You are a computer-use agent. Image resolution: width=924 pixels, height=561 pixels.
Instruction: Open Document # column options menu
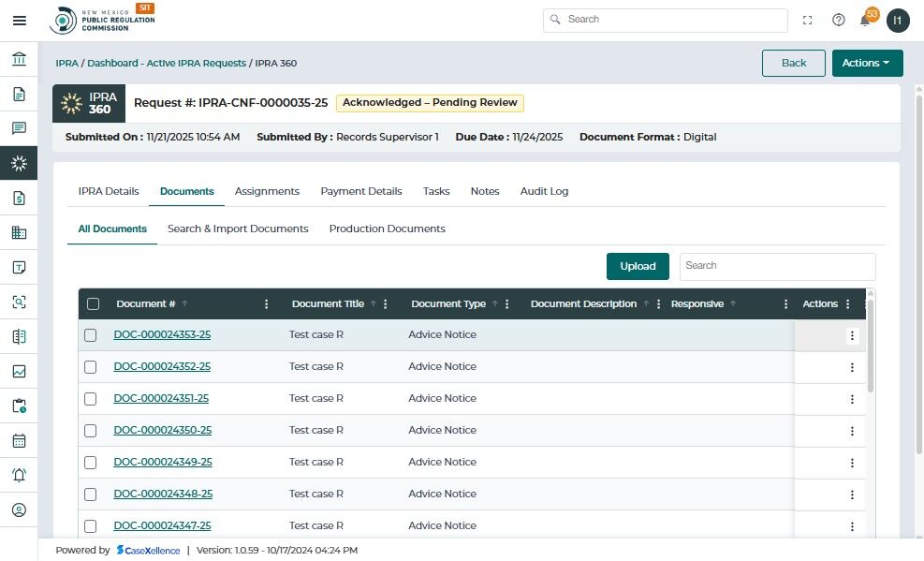tap(267, 304)
